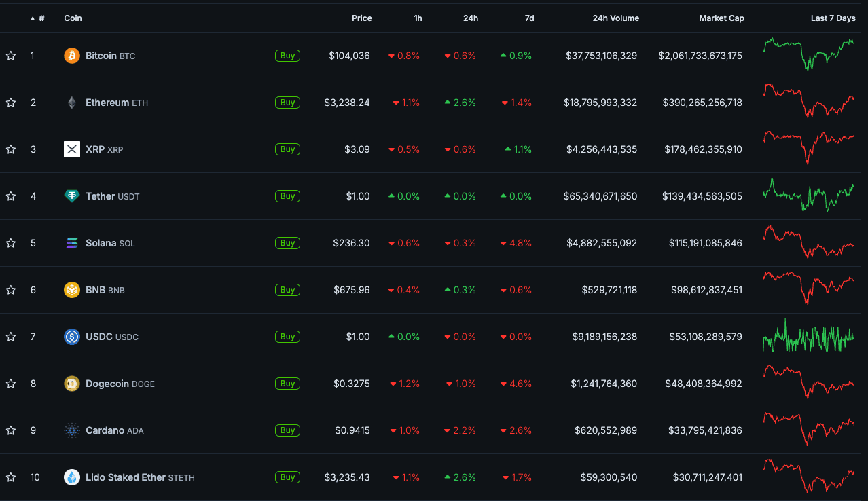This screenshot has height=501, width=868.
Task: Click Buy next to USDC
Action: click(287, 337)
